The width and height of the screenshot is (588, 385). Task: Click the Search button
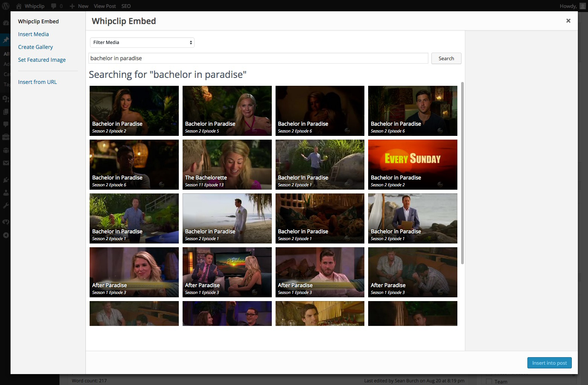pyautogui.click(x=446, y=58)
